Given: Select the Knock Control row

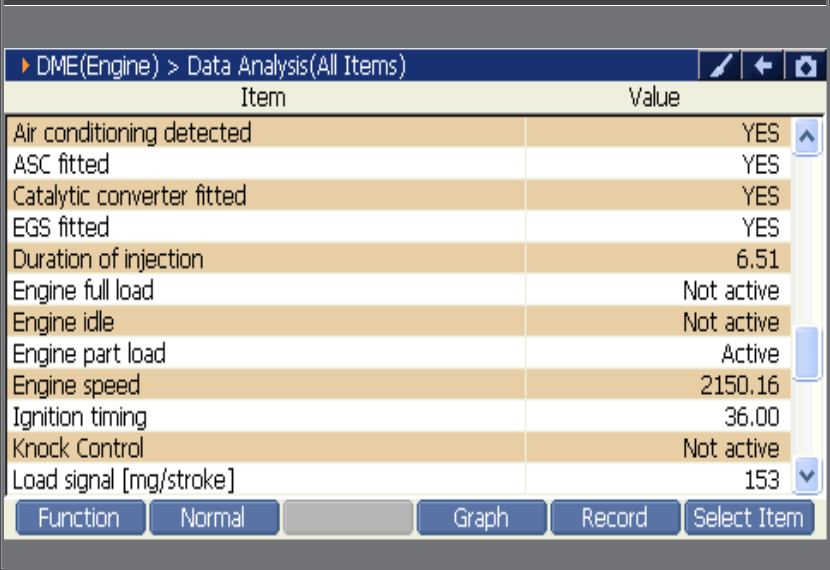Looking at the screenshot, I should (399, 448).
